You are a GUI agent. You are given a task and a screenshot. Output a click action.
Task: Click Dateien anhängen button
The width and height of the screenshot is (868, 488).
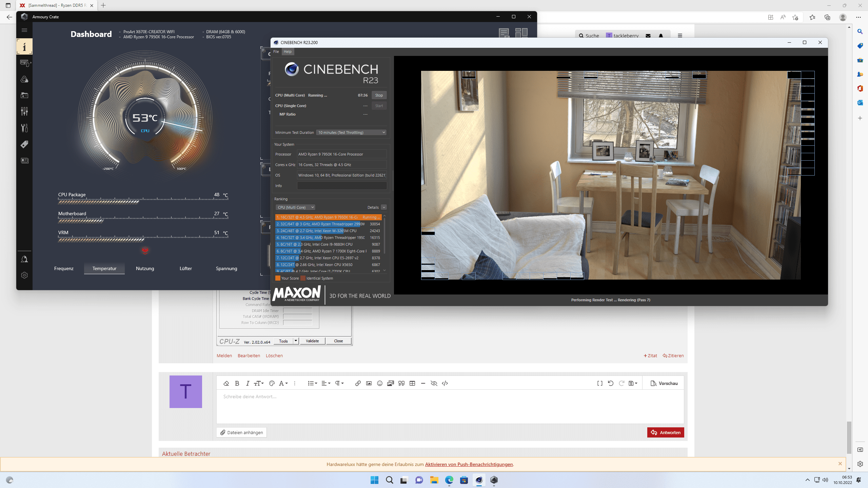point(241,432)
